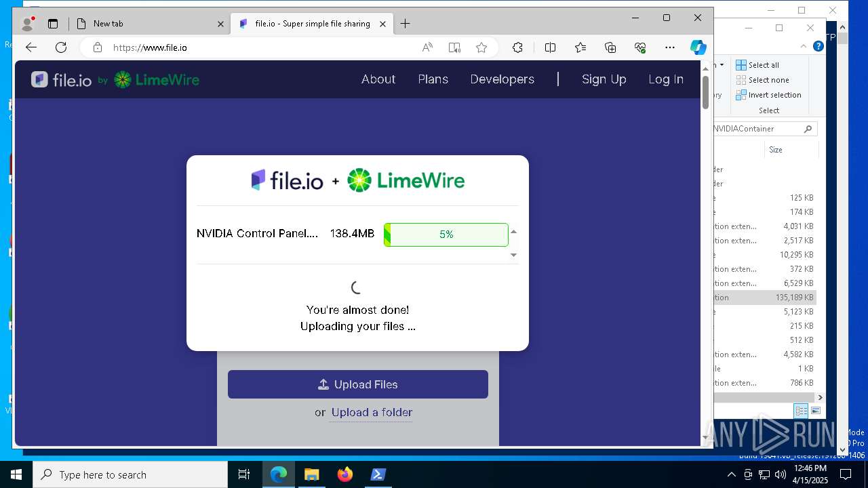This screenshot has height=488, width=868.
Task: Click the Upload a folder link
Action: [372, 412]
